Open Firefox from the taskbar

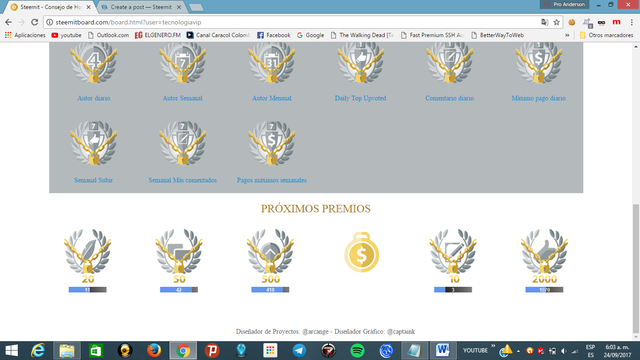click(x=154, y=350)
